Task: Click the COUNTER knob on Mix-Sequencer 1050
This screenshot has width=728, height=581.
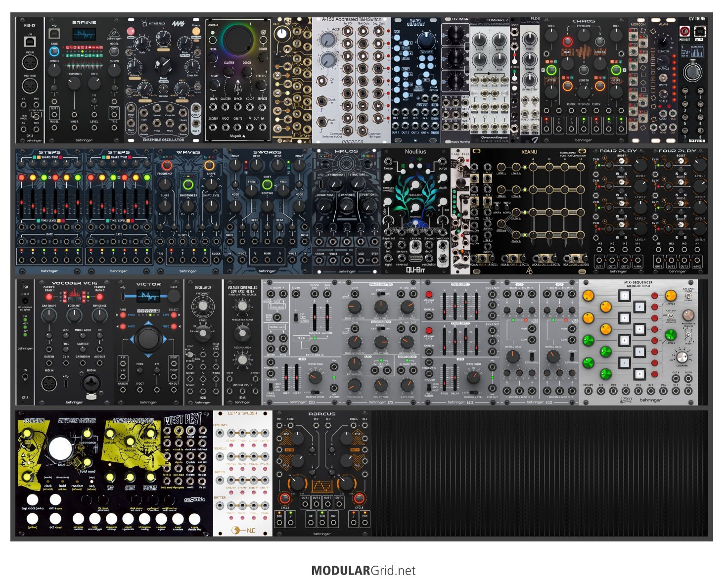Action: [x=682, y=358]
